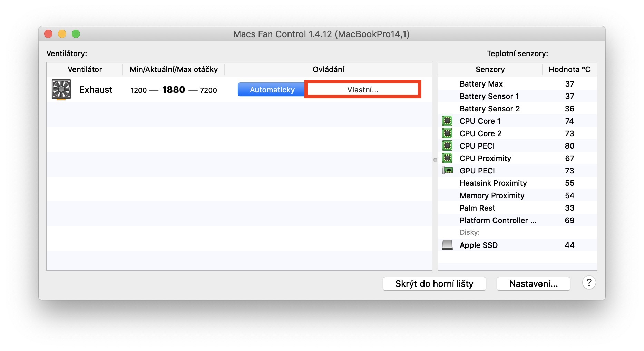Viewport: 644px width, 351px height.
Task: Click the Battery Sensor 2 temperature value 36
Action: 569,109
